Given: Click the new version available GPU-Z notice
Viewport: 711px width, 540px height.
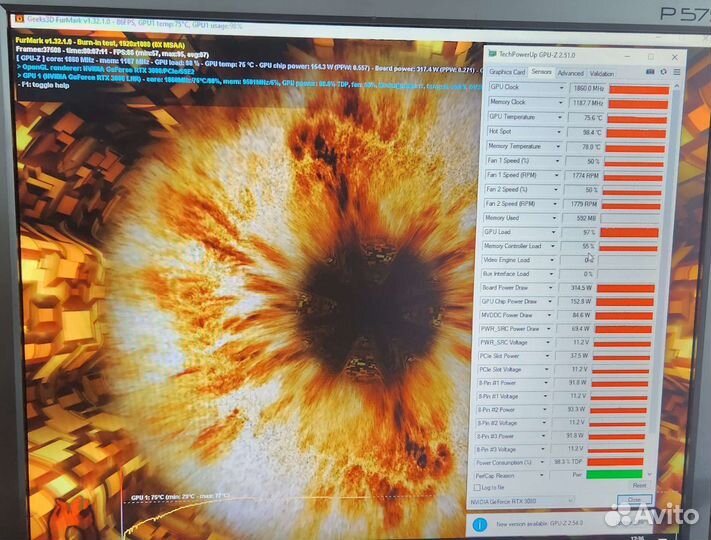Looking at the screenshot, I should (539, 524).
